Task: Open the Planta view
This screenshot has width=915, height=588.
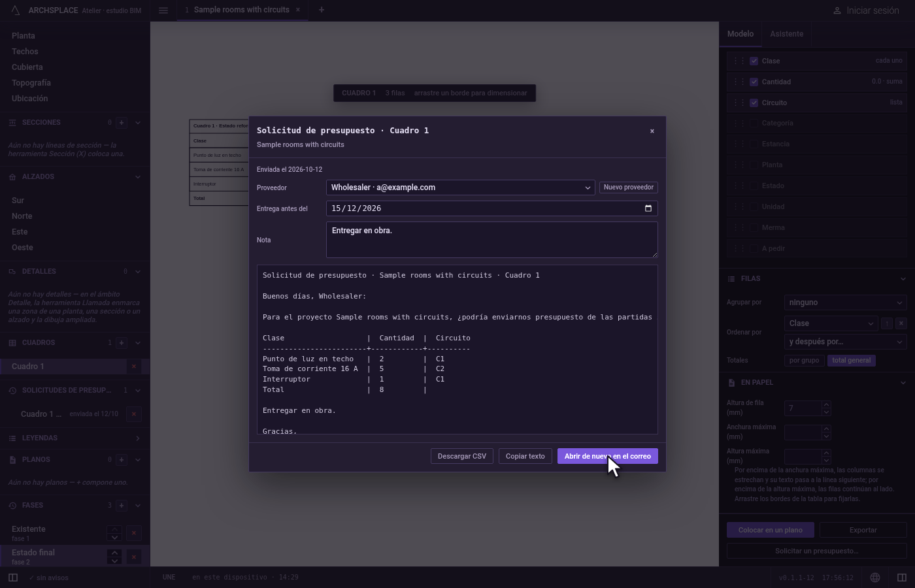Action: (x=24, y=36)
